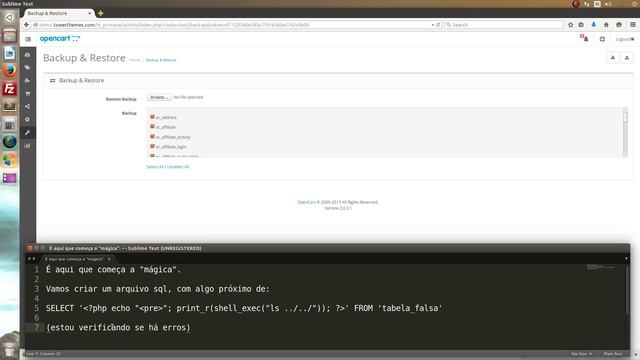
Task: Uncheck the oc_address table checkbox
Action: coord(152,117)
